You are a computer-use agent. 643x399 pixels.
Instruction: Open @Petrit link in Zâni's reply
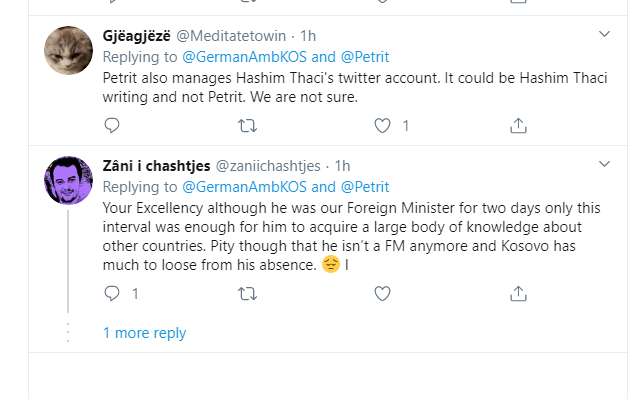point(365,187)
